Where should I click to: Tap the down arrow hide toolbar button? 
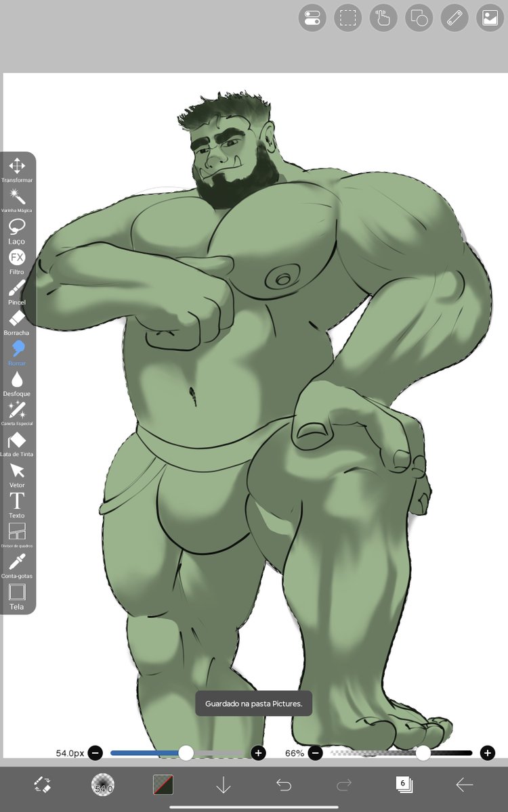pos(224,785)
